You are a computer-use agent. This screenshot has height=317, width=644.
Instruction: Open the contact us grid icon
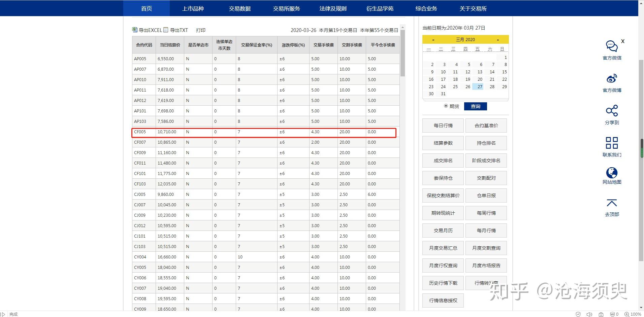coord(612,143)
